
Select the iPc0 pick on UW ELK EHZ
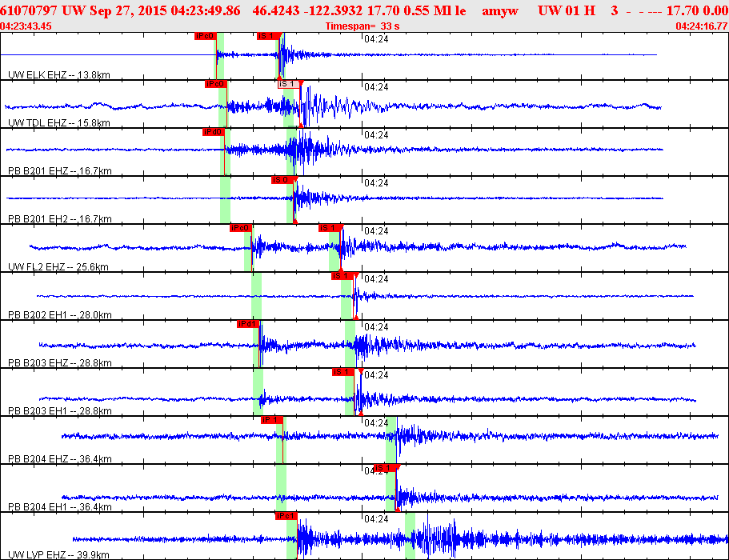coord(205,36)
